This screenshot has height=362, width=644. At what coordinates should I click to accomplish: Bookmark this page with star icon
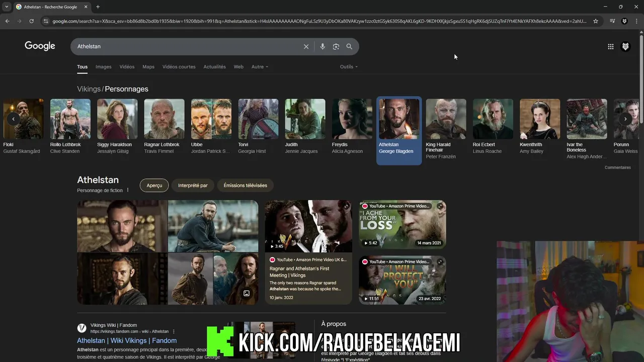[x=596, y=21]
